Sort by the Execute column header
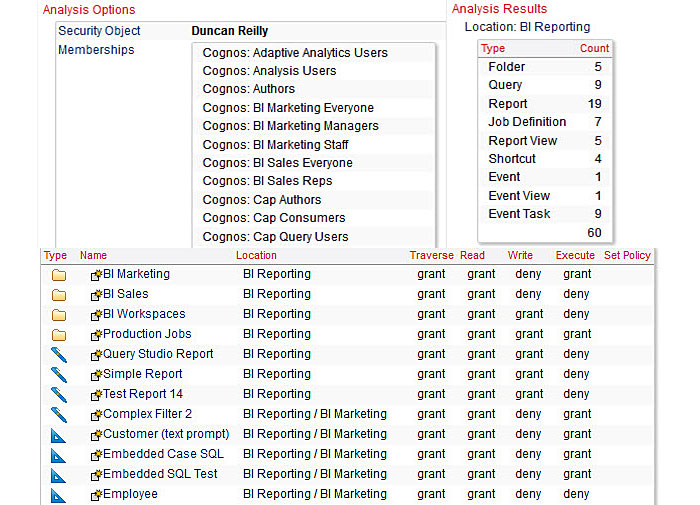700x505 pixels. click(x=575, y=255)
